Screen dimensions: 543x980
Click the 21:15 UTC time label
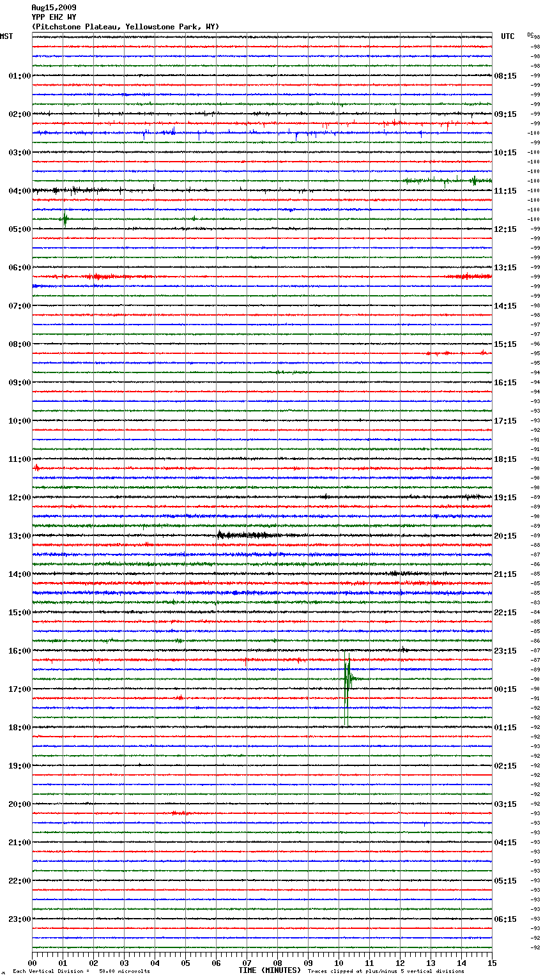[x=505, y=574]
